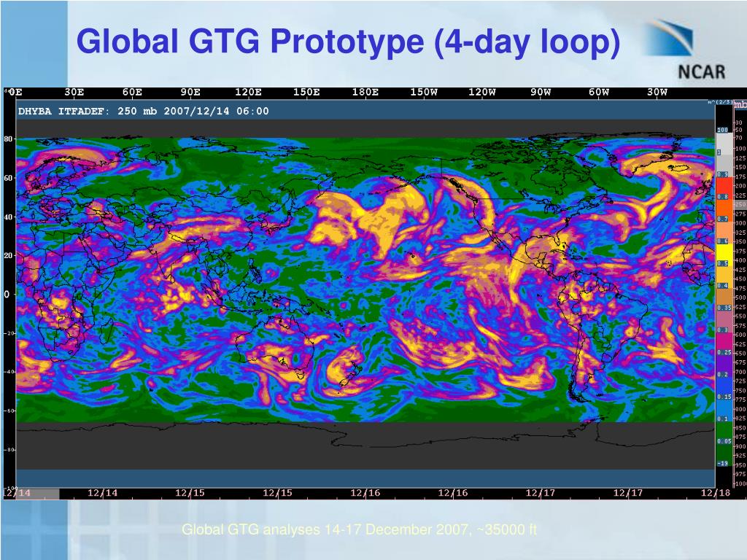Click the 150E longitude label

click(x=306, y=92)
